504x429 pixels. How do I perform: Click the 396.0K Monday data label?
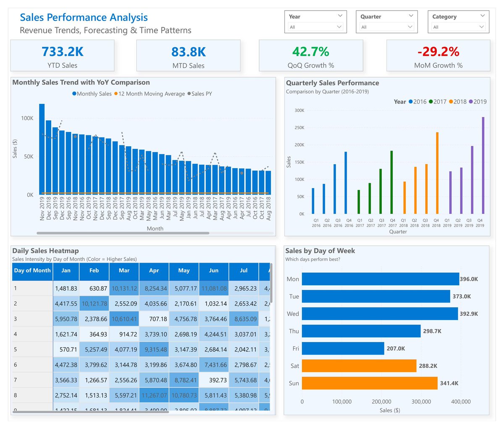469,279
